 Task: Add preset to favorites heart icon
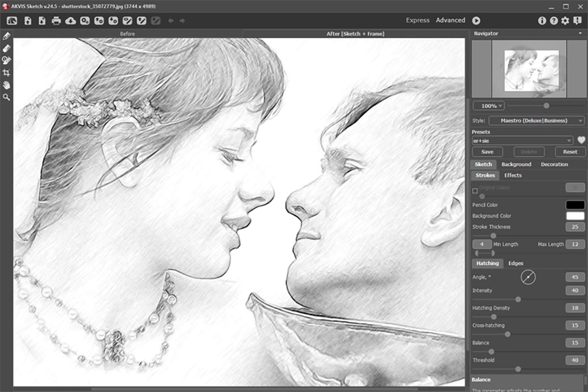click(x=581, y=140)
